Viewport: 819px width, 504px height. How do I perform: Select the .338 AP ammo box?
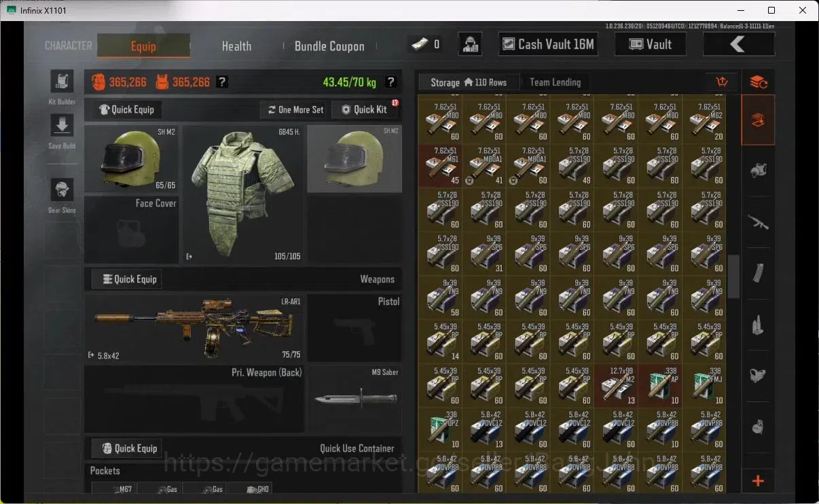click(x=659, y=384)
